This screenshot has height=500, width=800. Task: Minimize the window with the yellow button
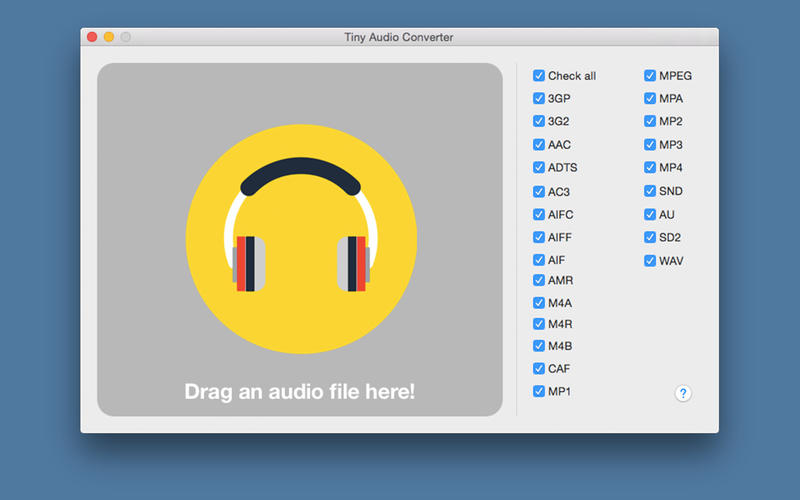(x=109, y=37)
